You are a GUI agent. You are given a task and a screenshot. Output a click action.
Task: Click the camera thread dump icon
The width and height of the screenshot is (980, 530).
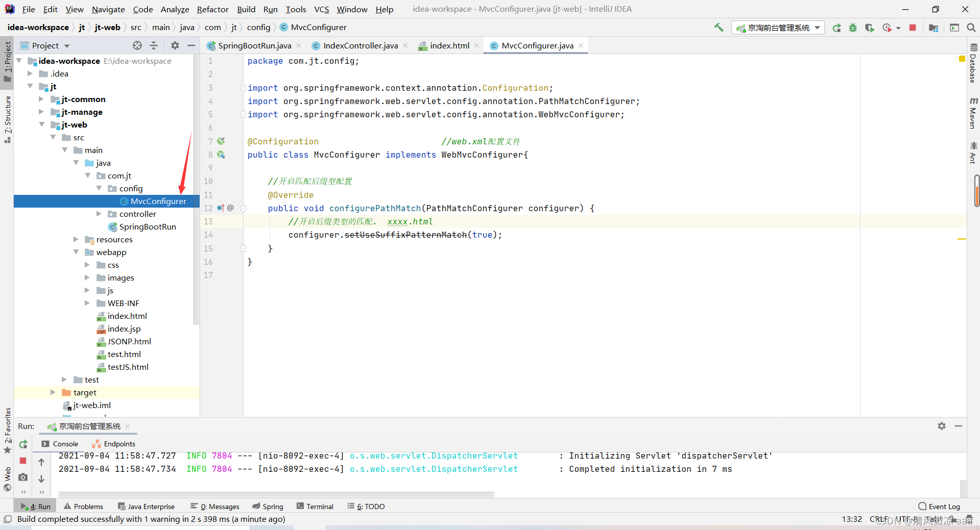tap(23, 477)
